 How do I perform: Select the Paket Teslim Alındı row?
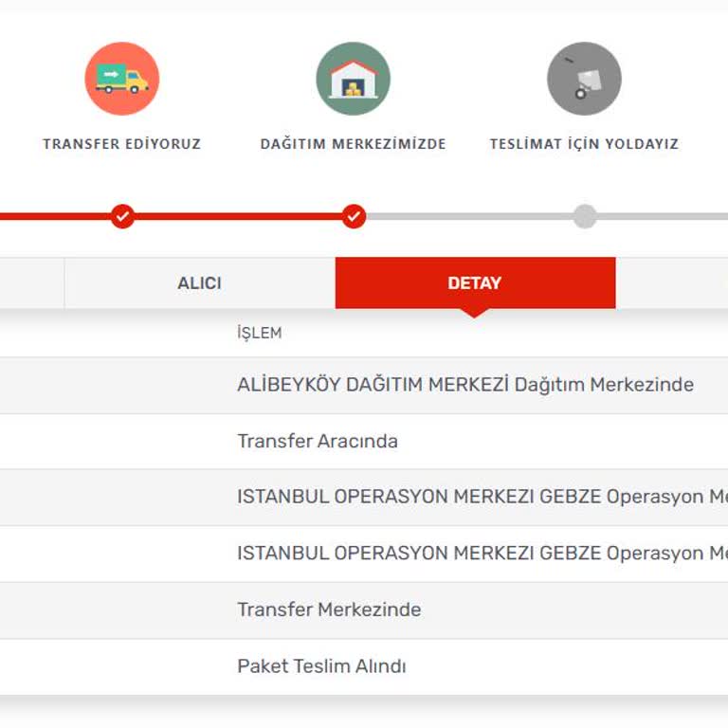pyautogui.click(x=364, y=666)
